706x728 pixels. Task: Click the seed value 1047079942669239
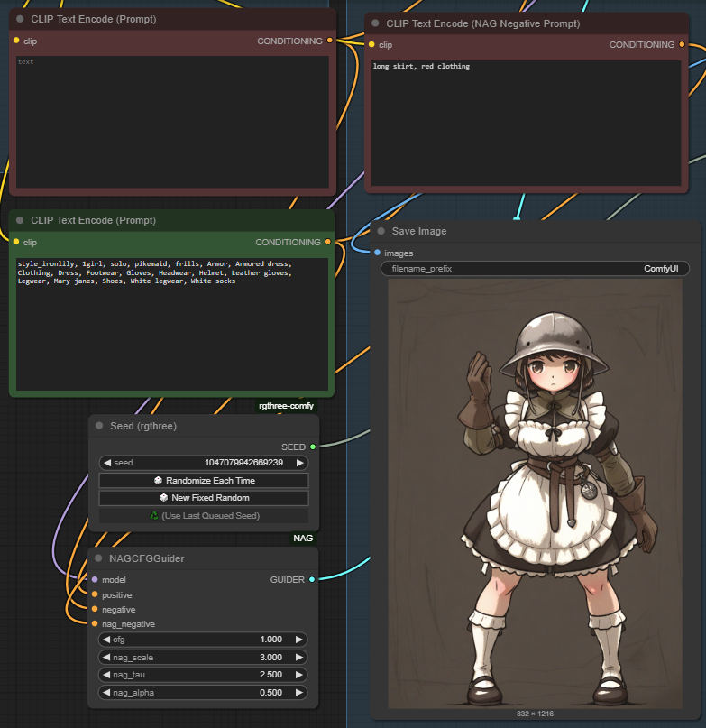click(243, 463)
